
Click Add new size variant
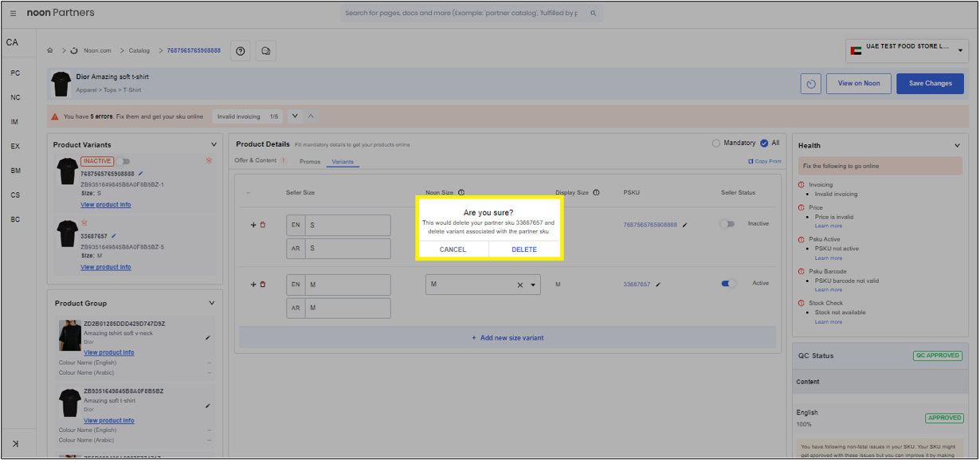[508, 338]
